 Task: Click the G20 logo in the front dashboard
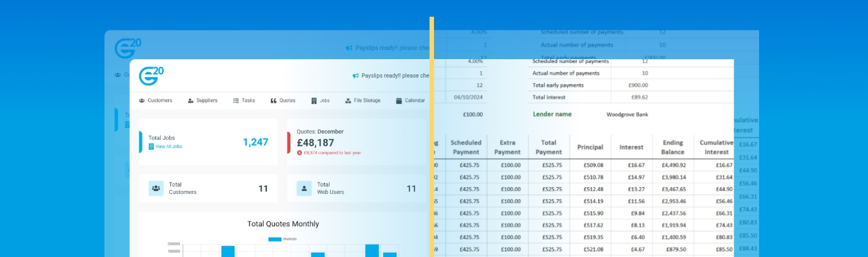[x=151, y=76]
